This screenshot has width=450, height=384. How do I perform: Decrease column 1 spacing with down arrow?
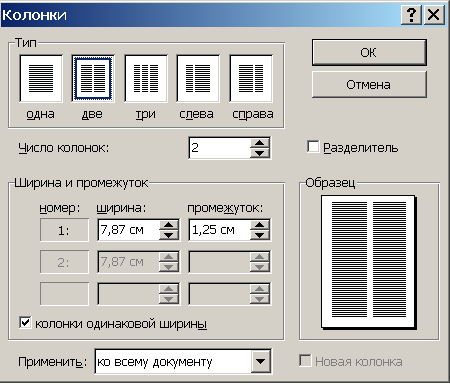[260, 235]
